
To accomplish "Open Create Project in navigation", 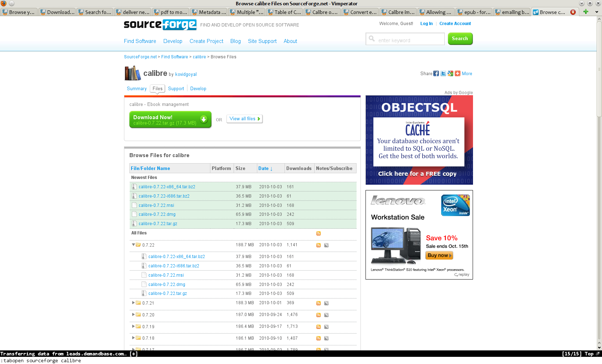I will (x=206, y=41).
